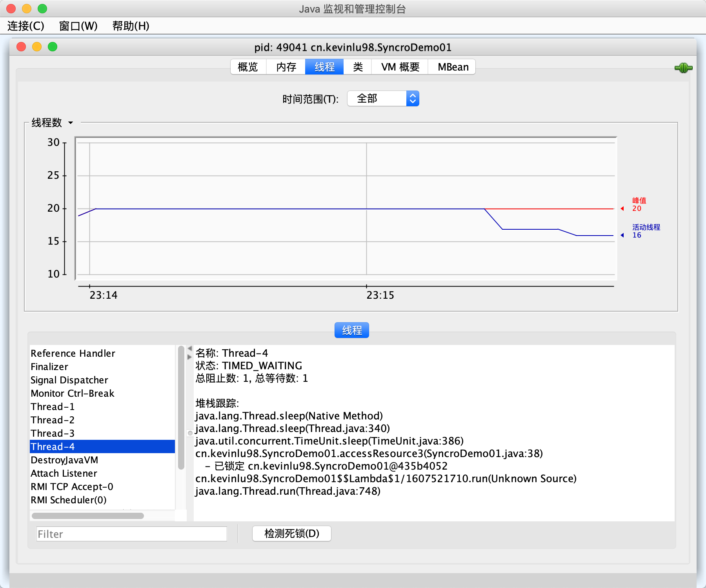The width and height of the screenshot is (706, 588).
Task: Maximize the inner pid 49041 window
Action: pos(53,47)
